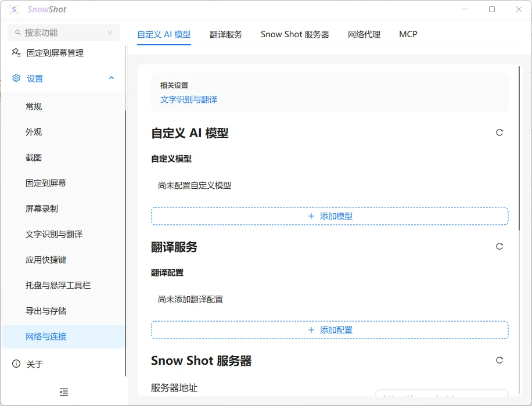Maximize the SnowShot window
Screen dimensions: 532x406
492,9
